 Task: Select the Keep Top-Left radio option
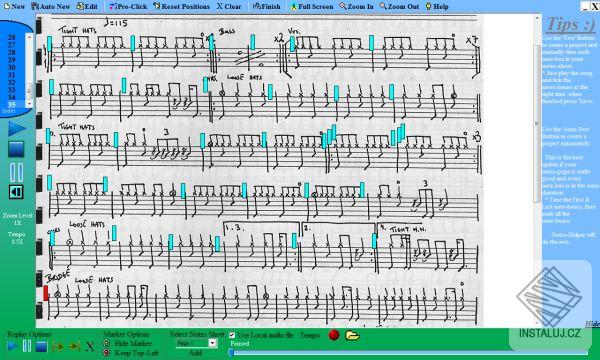(107, 353)
